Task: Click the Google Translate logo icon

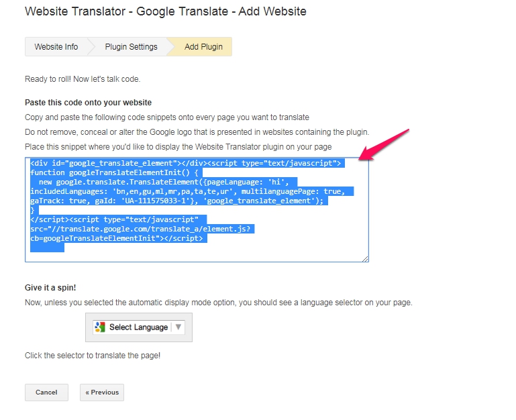Action: (x=100, y=327)
